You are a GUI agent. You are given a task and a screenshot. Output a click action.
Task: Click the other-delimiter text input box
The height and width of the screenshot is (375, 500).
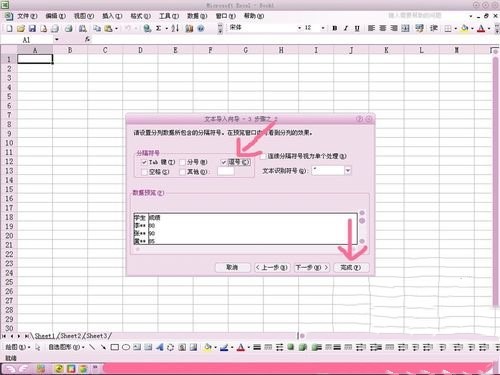click(226, 172)
